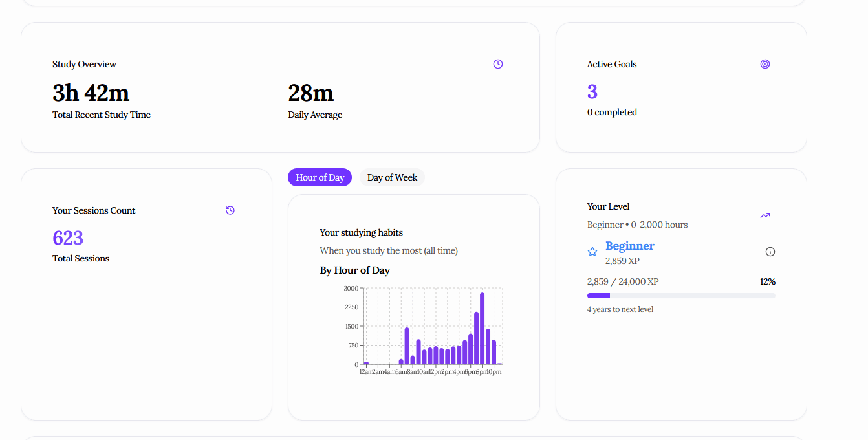This screenshot has height=440, width=868.
Task: Click the 3h 42m total study time
Action: point(91,93)
